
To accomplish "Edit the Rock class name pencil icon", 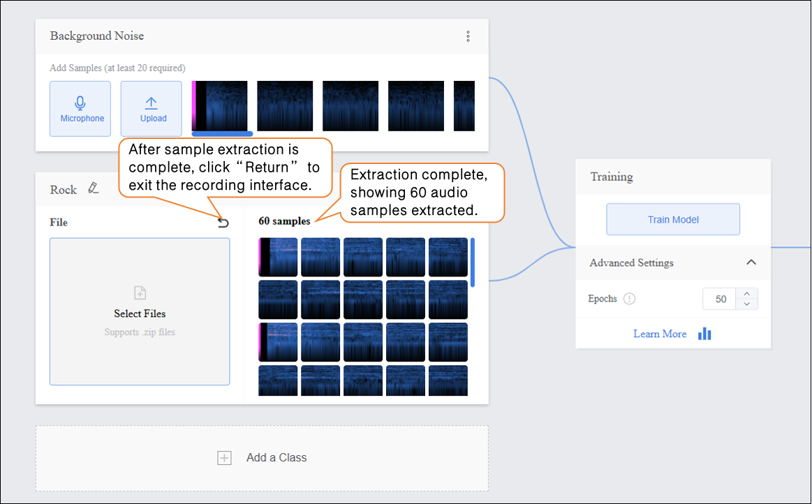I will (x=94, y=188).
